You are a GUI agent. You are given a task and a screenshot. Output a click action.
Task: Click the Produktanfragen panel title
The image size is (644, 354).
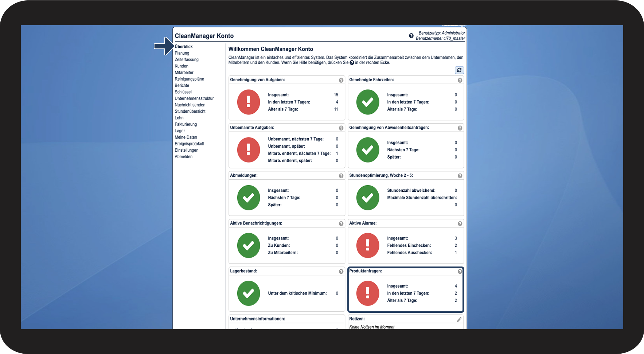click(x=366, y=271)
